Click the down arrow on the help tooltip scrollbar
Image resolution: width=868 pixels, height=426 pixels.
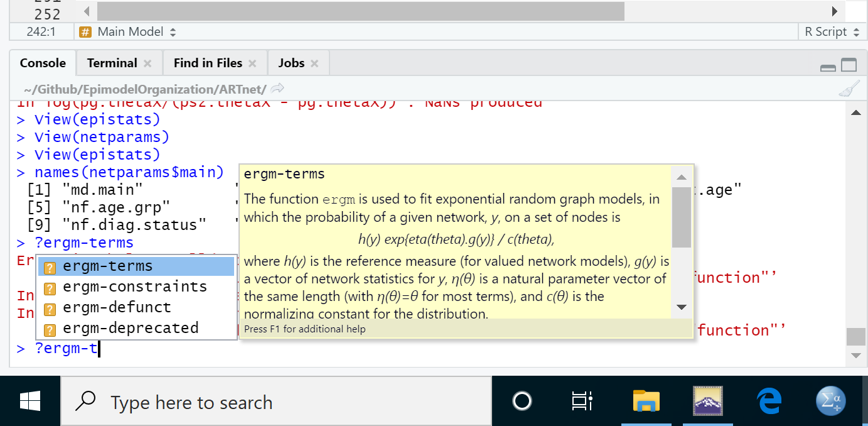[682, 307]
